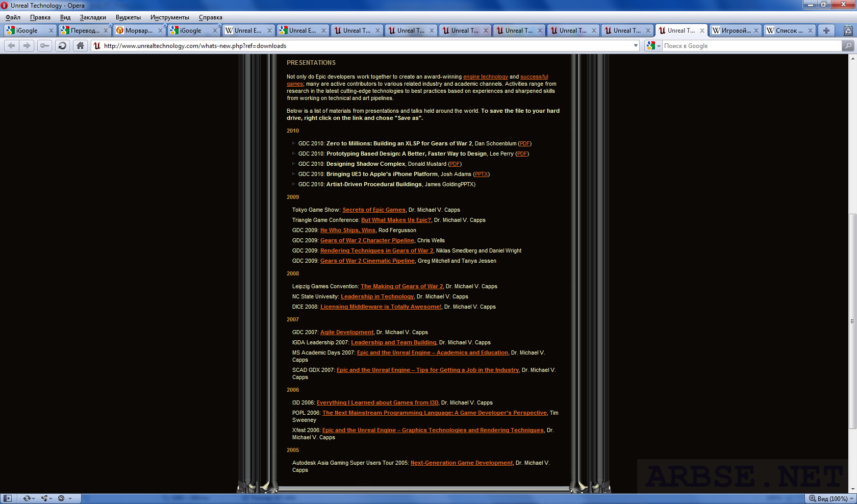Click the scrollbar up arrow
Screen dimensions: 857x504
point(852,58)
